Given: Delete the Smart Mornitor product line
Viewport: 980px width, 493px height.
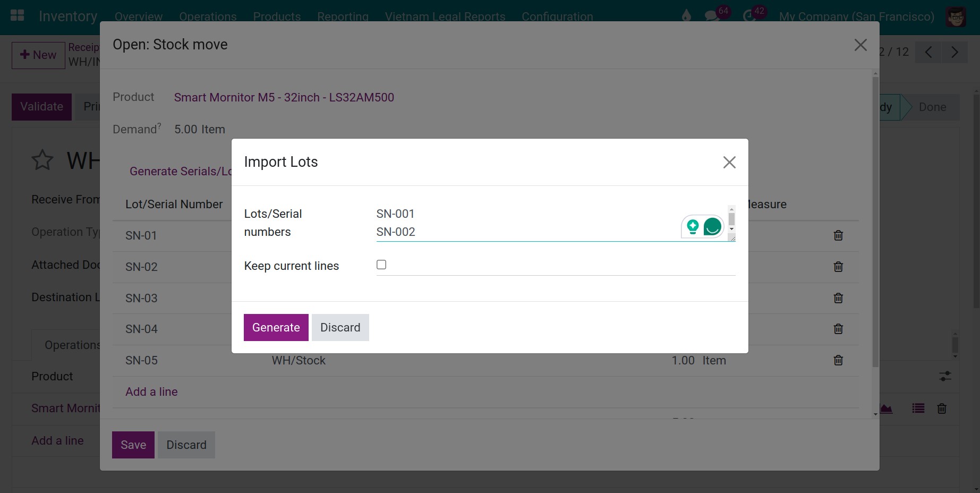Looking at the screenshot, I should (942, 409).
